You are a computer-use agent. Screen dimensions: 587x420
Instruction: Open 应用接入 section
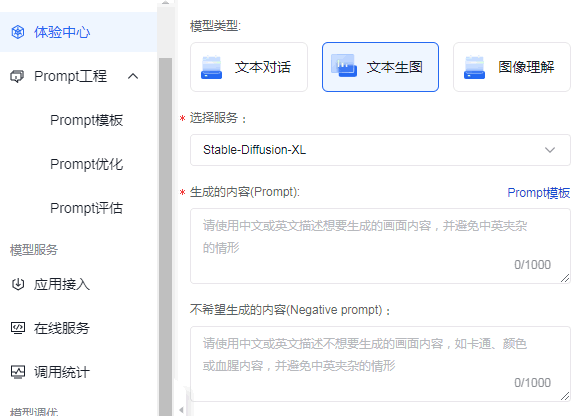point(62,284)
